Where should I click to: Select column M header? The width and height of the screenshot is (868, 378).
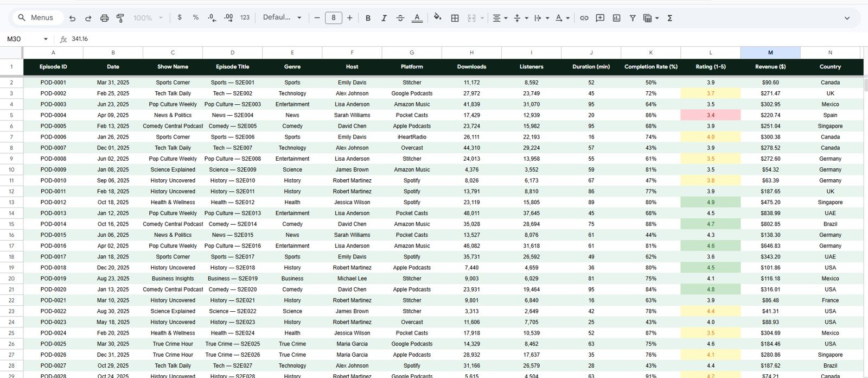click(770, 53)
